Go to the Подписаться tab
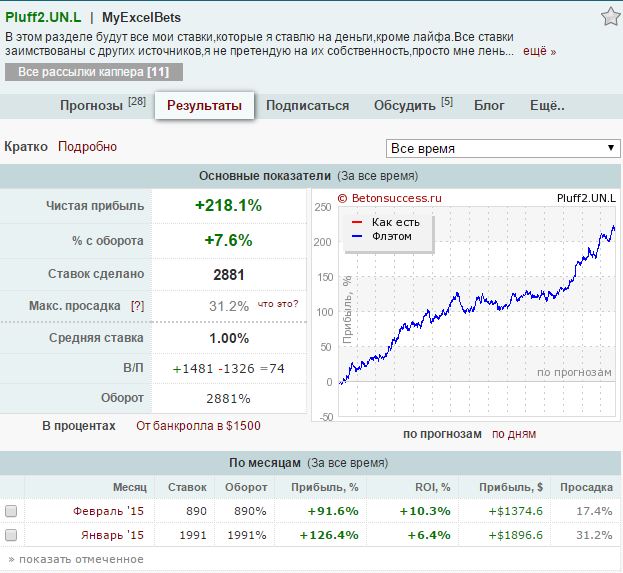Viewport: 623px width, 573px height. [x=308, y=105]
